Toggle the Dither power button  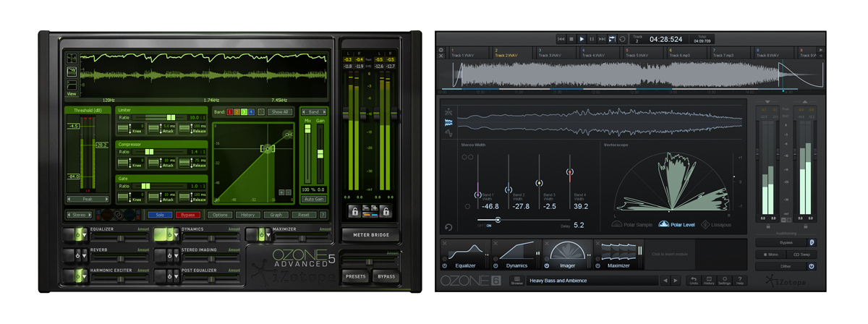(812, 266)
